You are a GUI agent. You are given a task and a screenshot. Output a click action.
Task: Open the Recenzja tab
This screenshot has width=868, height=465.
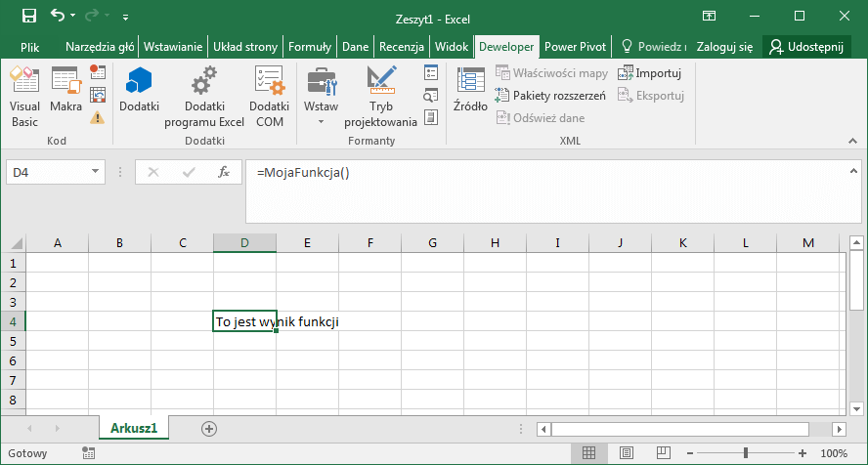tap(402, 47)
